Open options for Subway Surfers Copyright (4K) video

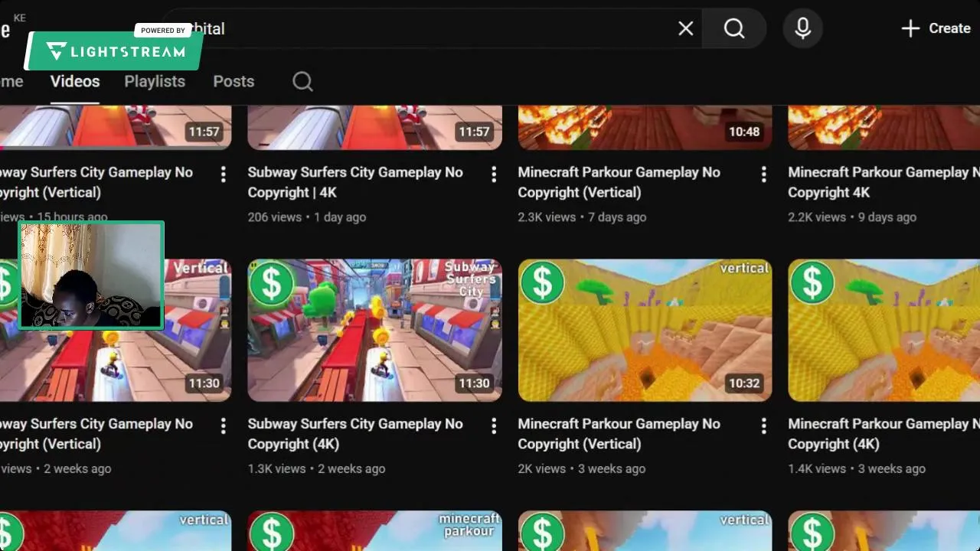point(494,425)
